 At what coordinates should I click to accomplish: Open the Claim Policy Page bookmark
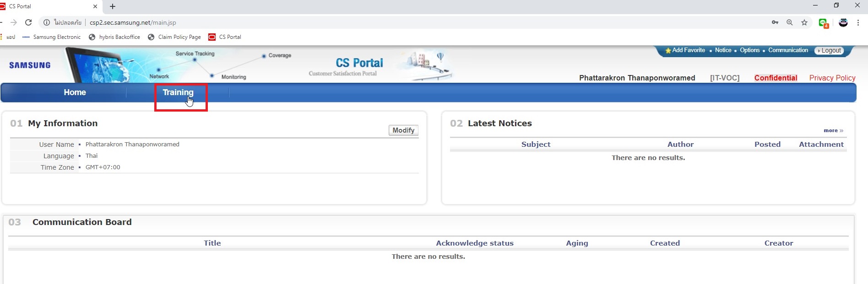[x=174, y=37]
